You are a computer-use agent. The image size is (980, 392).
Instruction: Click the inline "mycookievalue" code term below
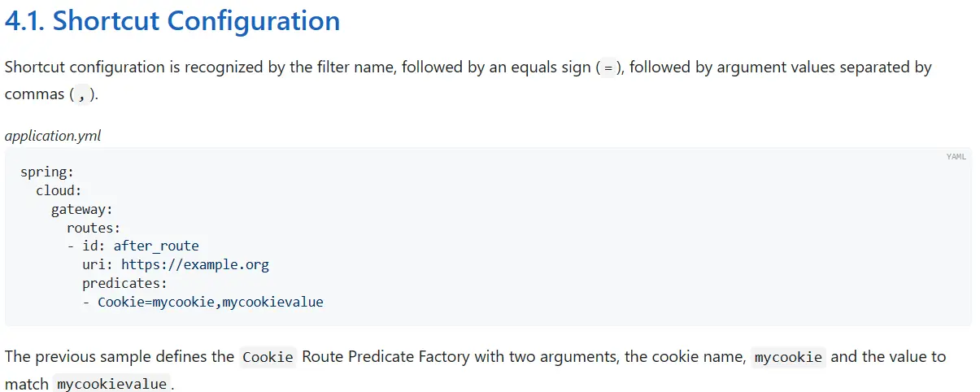pos(112,384)
